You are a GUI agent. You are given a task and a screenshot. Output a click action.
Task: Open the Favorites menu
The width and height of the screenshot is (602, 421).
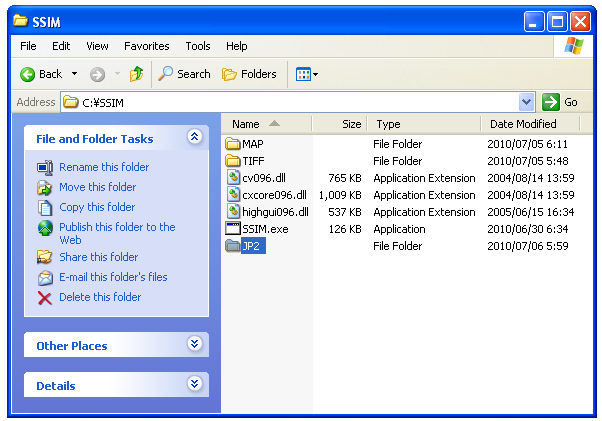tap(147, 46)
